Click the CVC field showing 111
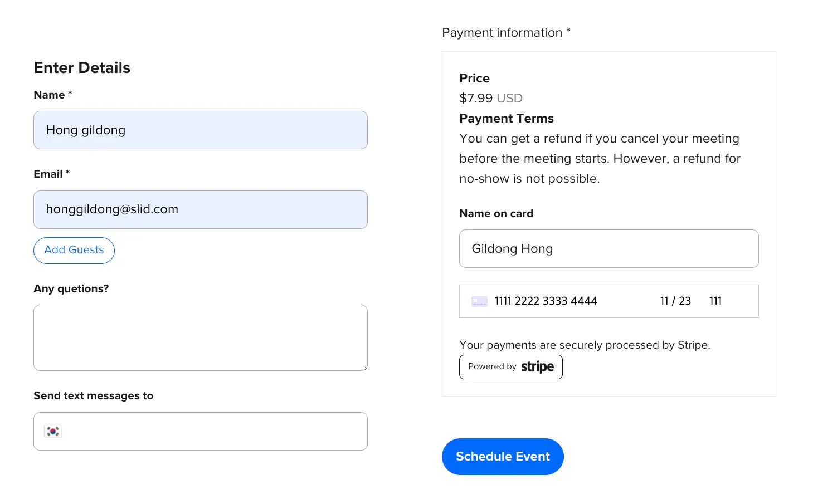813x504 pixels. click(715, 301)
